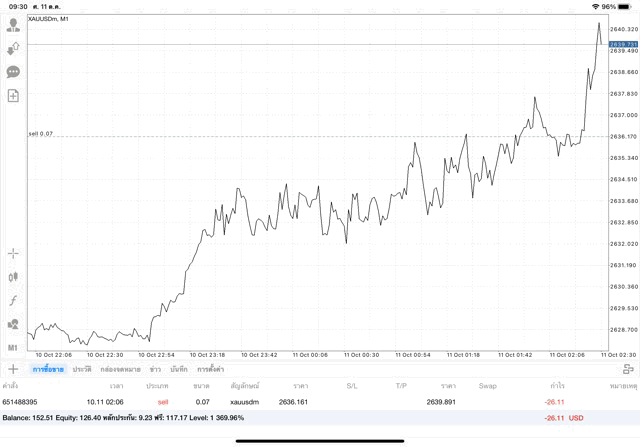Go to the การตั้งค่า settings tab

210,370
